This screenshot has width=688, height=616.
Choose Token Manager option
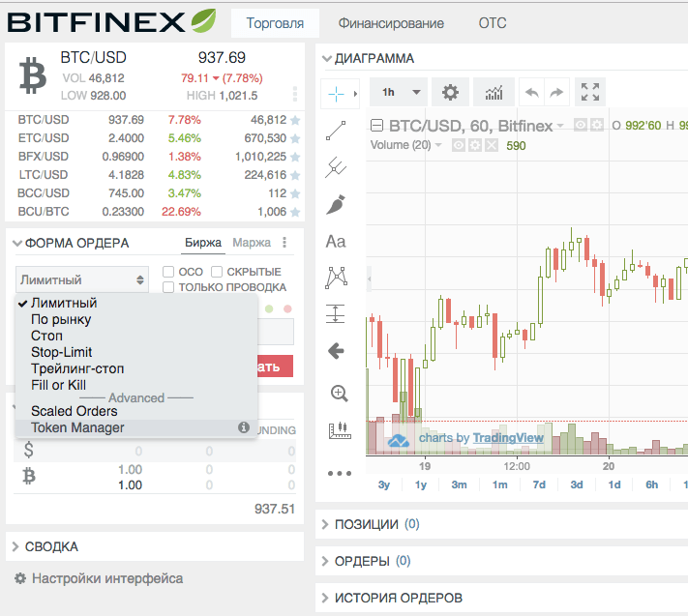(x=136, y=427)
